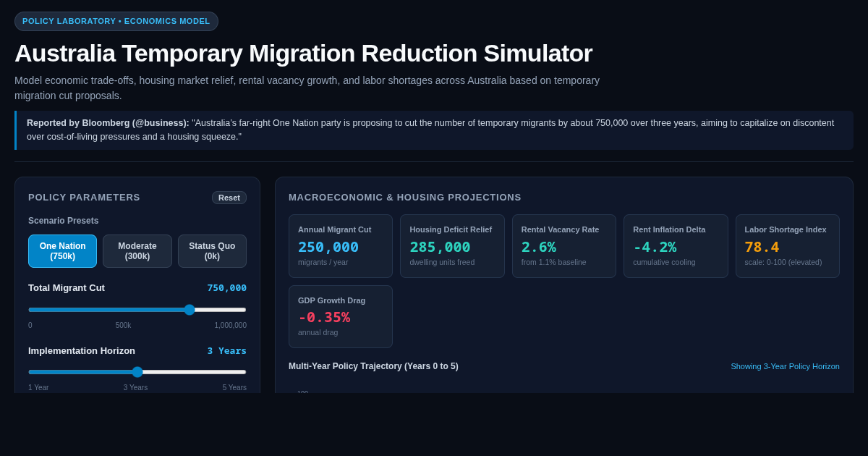
Task: Click the Showing 3-Year Policy Horizon text
Action: click(x=785, y=366)
